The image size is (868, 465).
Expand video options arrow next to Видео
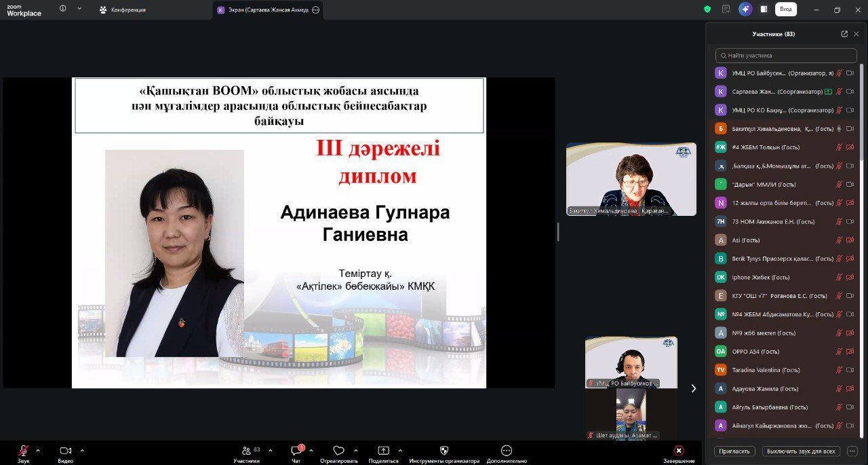pyautogui.click(x=82, y=450)
